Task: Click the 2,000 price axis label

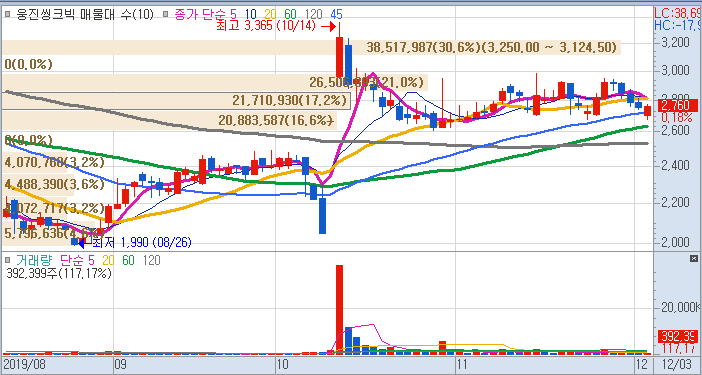Action: tap(677, 242)
